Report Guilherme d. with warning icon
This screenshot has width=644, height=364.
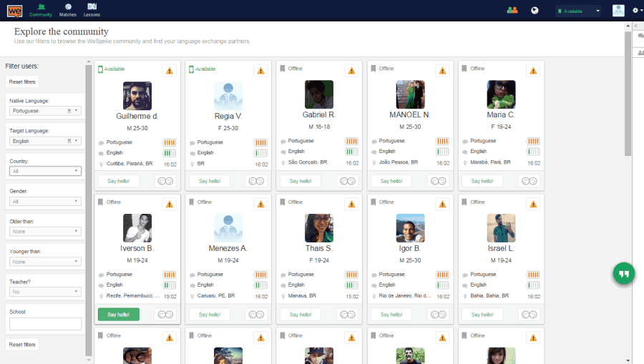[170, 71]
